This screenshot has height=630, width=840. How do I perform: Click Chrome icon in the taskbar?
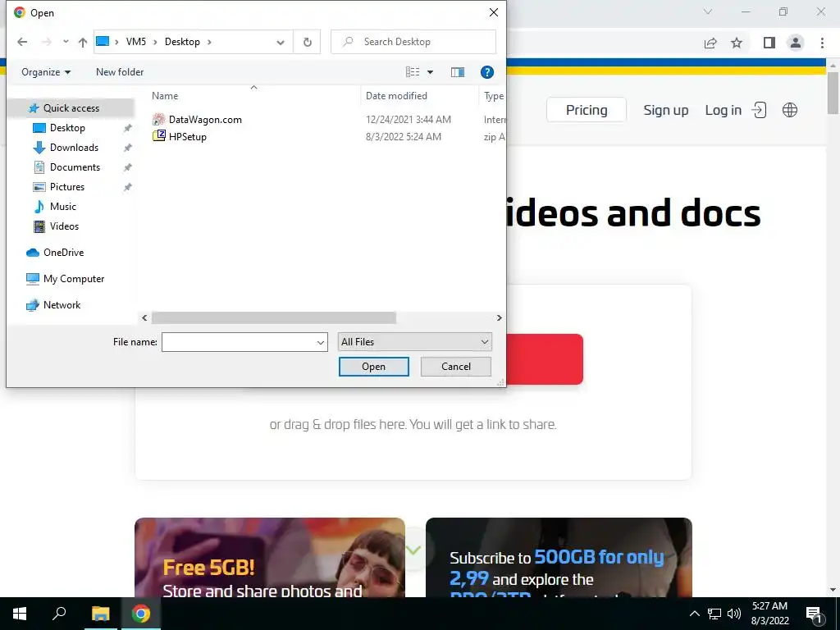pos(141,614)
